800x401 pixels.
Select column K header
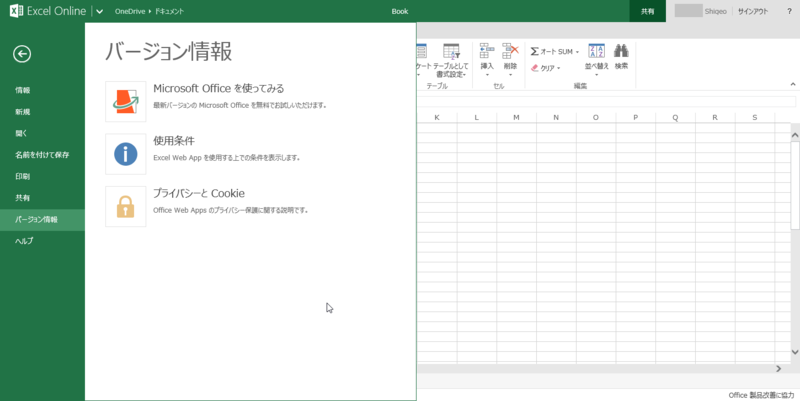[x=437, y=117]
